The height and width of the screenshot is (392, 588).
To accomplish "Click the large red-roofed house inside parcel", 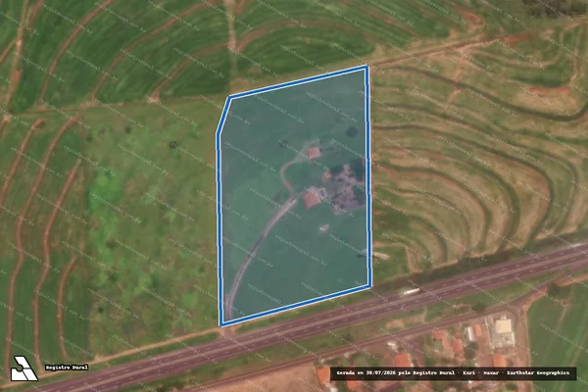I will tap(312, 198).
